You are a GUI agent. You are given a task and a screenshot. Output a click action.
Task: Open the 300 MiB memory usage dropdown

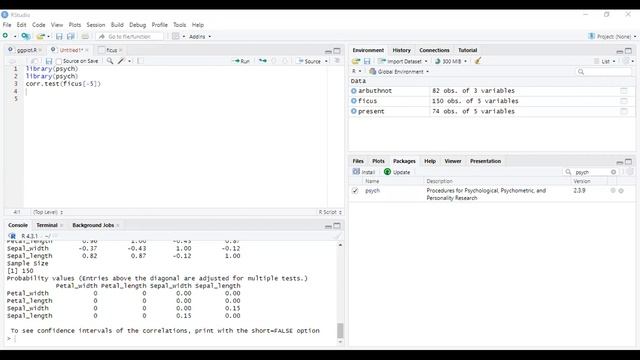click(x=451, y=61)
